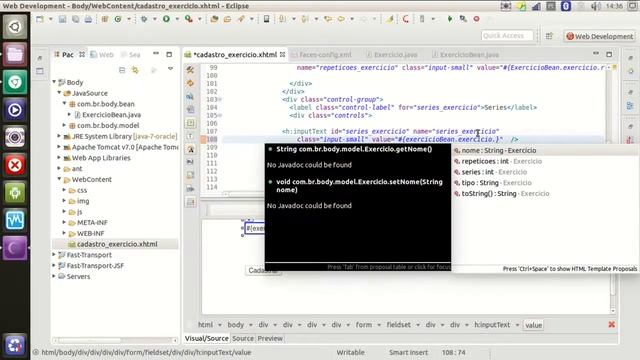Image resolution: width=640 pixels, height=360 pixels.
Task: Open Package Explorer view menu triangle
Action: [171, 69]
